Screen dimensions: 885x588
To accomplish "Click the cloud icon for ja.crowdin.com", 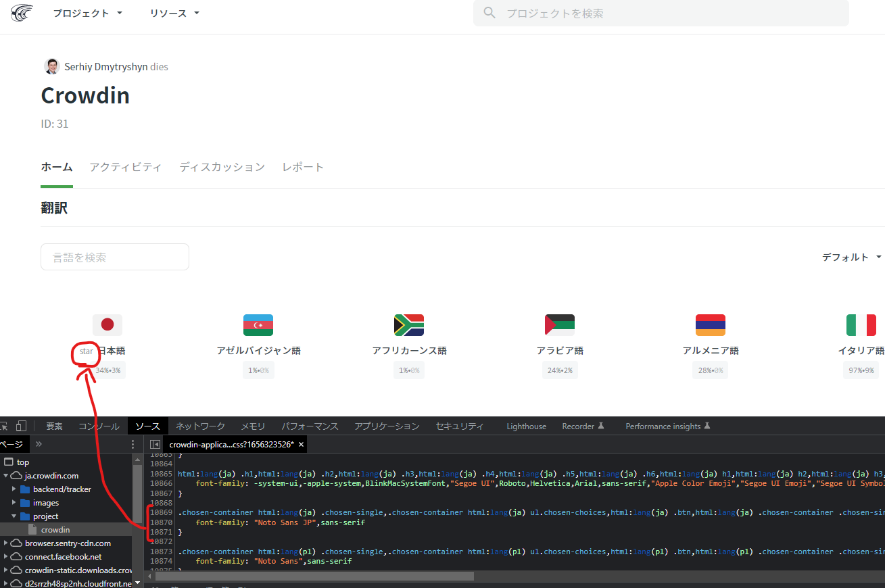I will coord(16,476).
